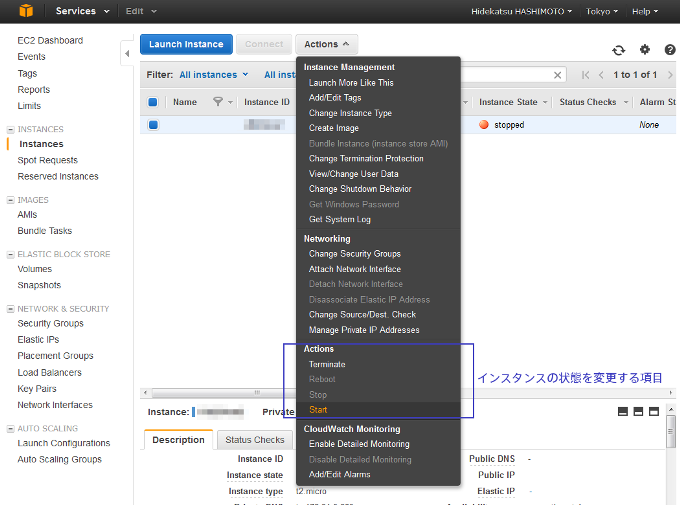Choose Change Security Groups
This screenshot has width=680, height=505.
[354, 254]
